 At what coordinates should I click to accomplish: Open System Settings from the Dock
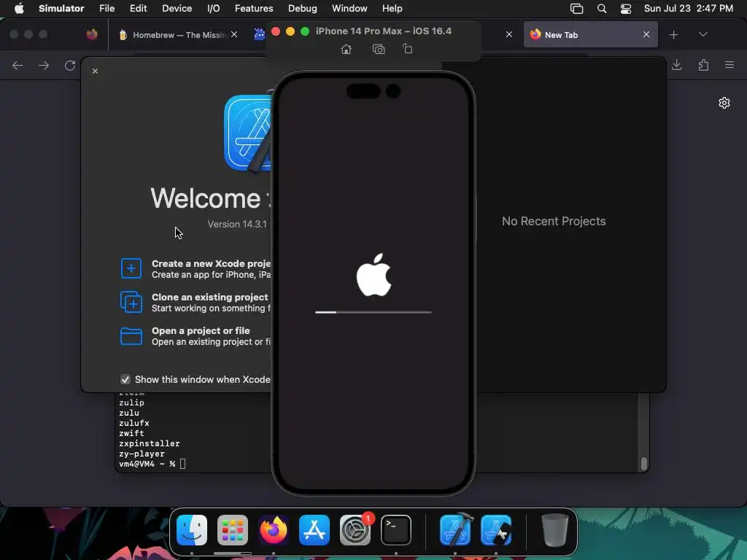coord(355,530)
